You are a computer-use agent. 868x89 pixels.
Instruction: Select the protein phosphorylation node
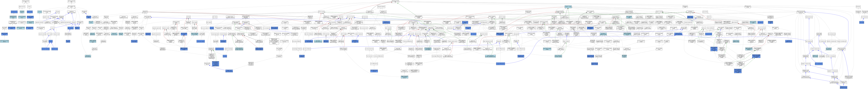453,41
